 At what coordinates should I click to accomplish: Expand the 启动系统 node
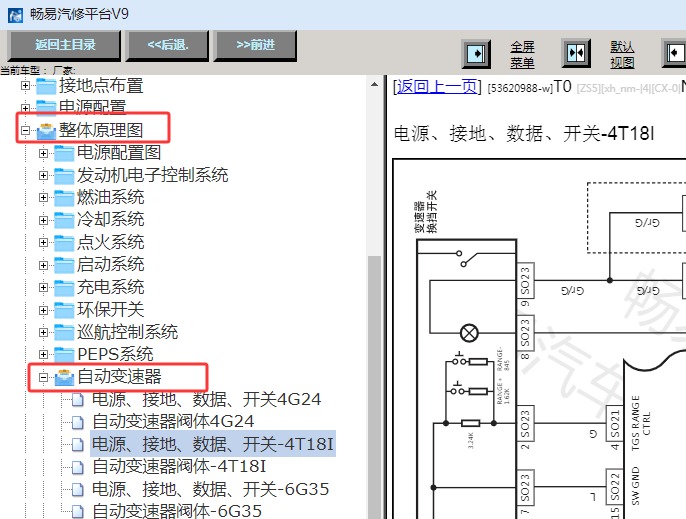43,265
